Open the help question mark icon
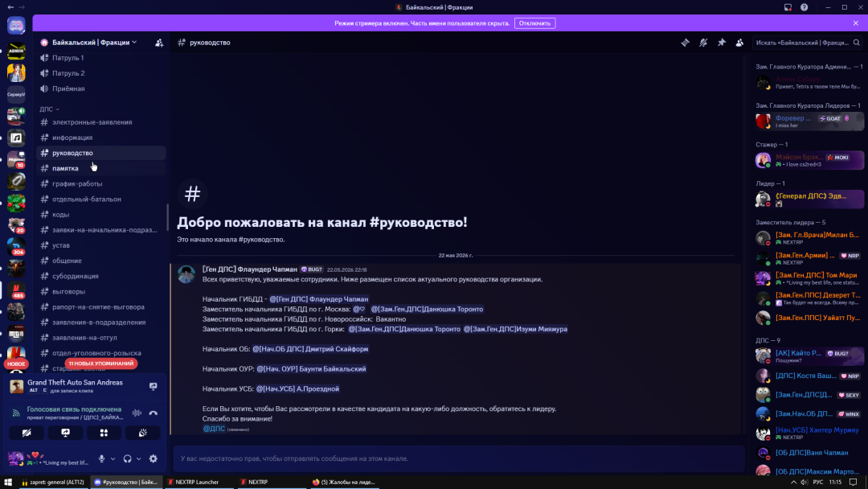This screenshot has height=489, width=868. pyautogui.click(x=805, y=7)
